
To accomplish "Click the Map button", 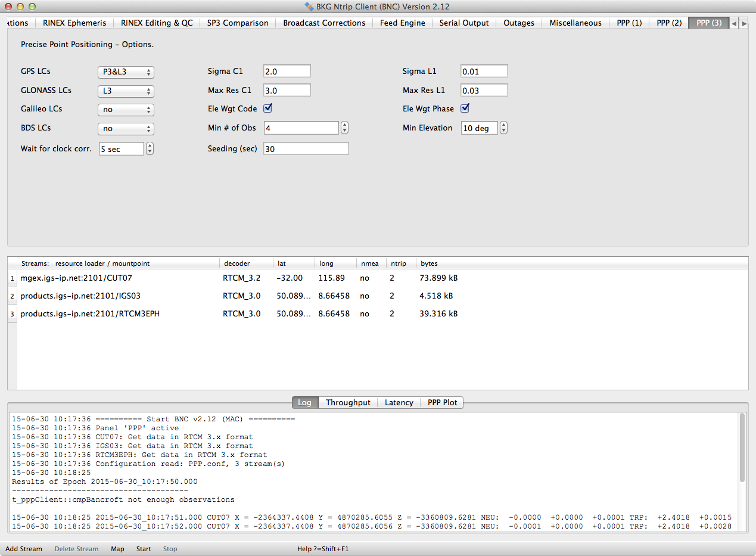I will click(x=117, y=549).
